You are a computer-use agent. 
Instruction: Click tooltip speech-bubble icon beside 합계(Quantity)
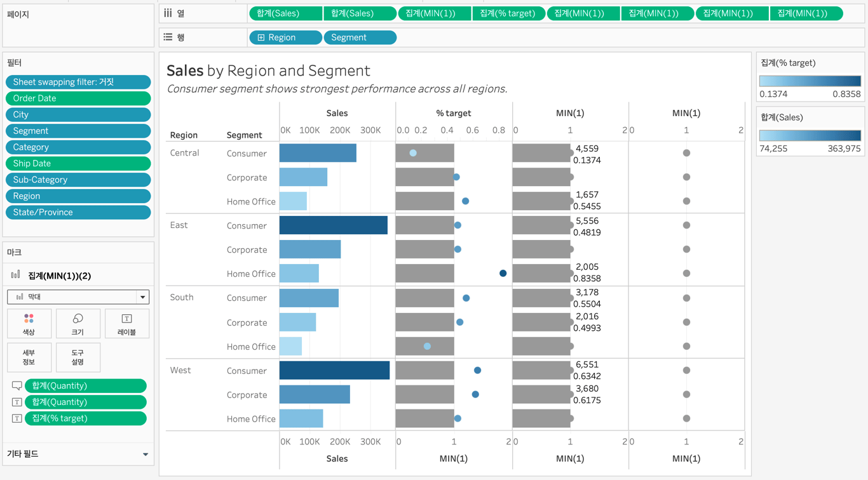[x=17, y=386]
